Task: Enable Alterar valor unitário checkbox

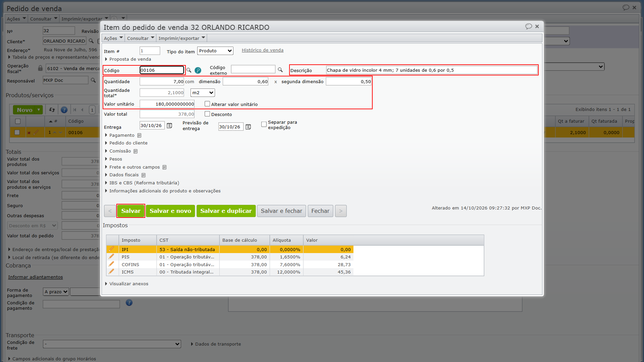Action: [207, 104]
